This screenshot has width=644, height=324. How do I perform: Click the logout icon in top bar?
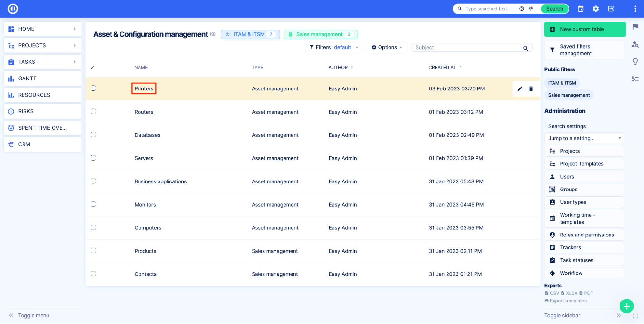tap(611, 9)
